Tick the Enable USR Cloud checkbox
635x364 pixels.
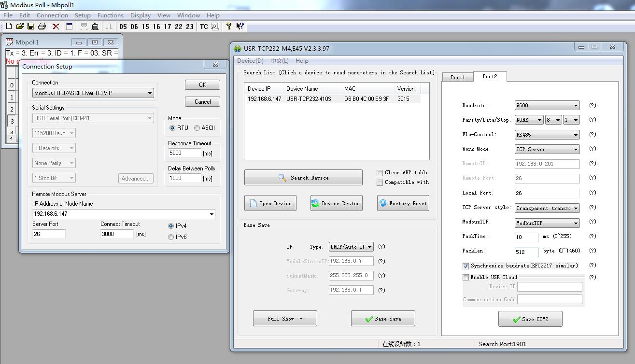[x=466, y=278]
